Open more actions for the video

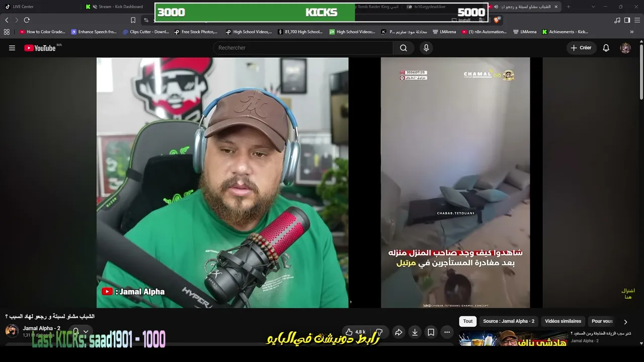(447, 332)
